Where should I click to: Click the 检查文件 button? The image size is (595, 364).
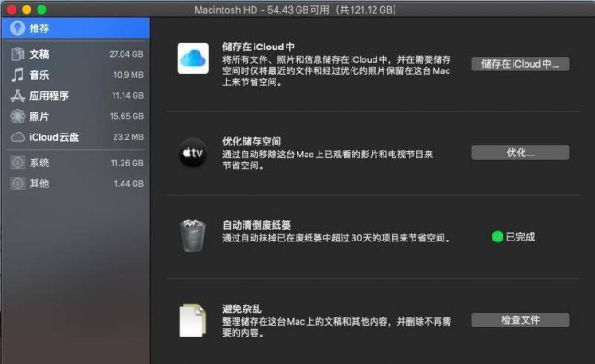[521, 320]
